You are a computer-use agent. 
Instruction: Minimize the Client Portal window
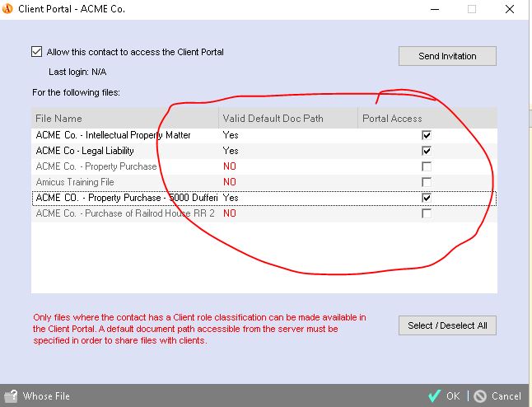(435, 9)
